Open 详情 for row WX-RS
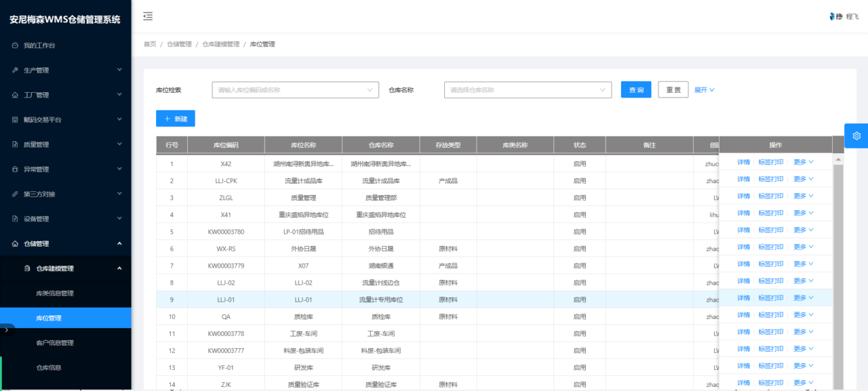868x391 pixels. [744, 247]
